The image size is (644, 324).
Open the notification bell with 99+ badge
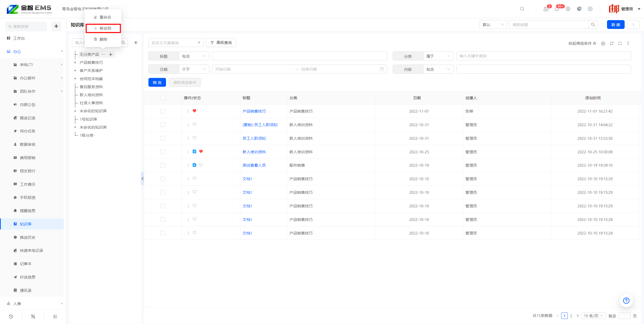pos(557,9)
